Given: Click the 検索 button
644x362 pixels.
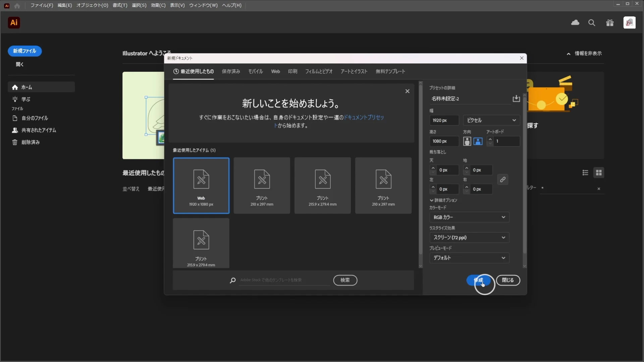Looking at the screenshot, I should click(345, 280).
